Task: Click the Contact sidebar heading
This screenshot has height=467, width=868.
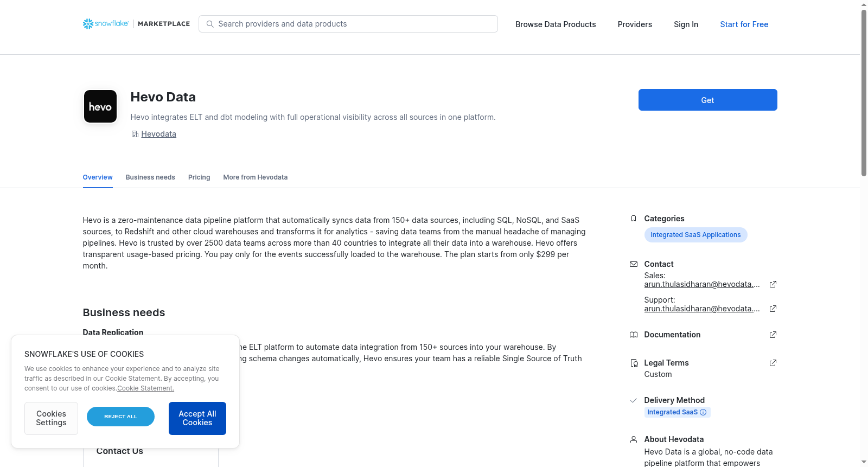Action: pyautogui.click(x=659, y=264)
